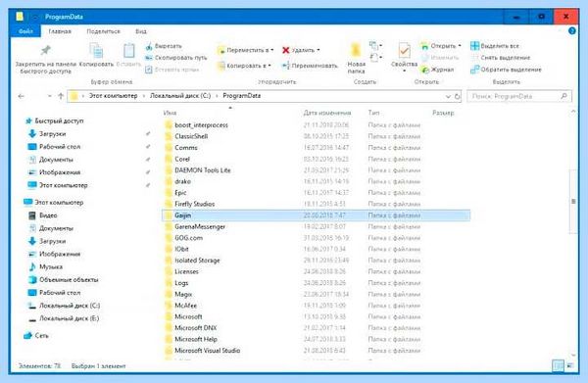Open the File (Файл) tab
Image resolution: width=588 pixels, height=383 pixels.
(25, 31)
